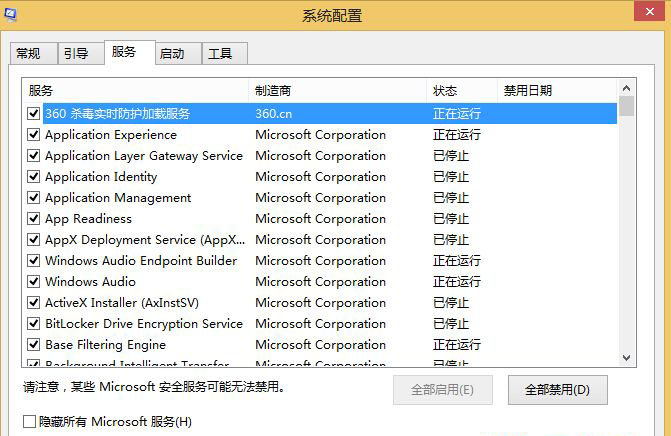Click 正在运行 status in Windows Audio row
The image size is (671, 436).
tap(457, 282)
